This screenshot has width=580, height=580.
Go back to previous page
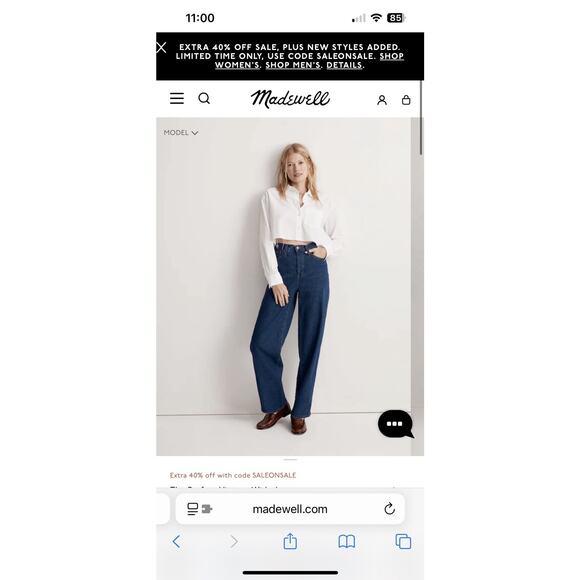click(176, 542)
